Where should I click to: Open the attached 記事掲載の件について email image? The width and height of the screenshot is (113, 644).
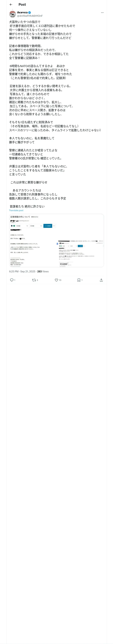coord(56,241)
